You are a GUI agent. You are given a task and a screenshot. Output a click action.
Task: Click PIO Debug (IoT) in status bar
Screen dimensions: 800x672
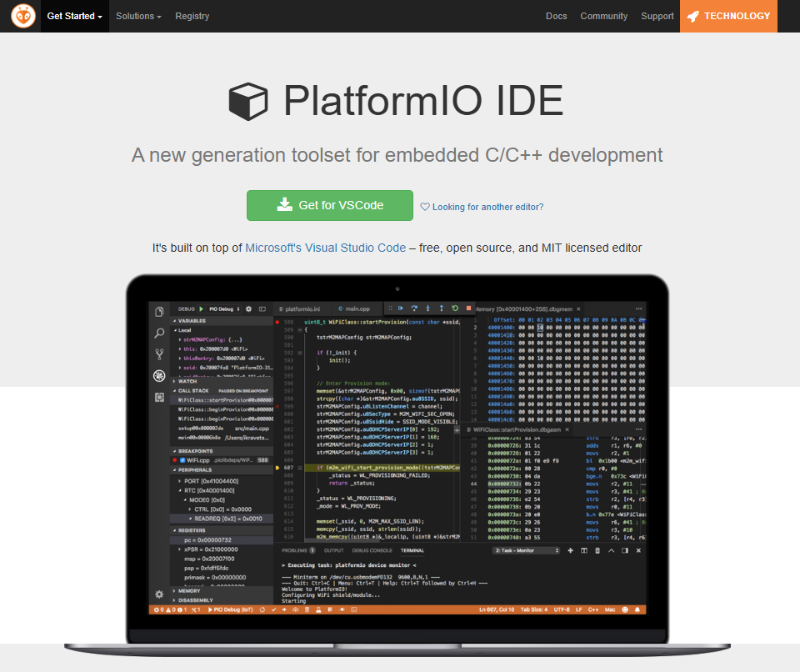pos(231,609)
